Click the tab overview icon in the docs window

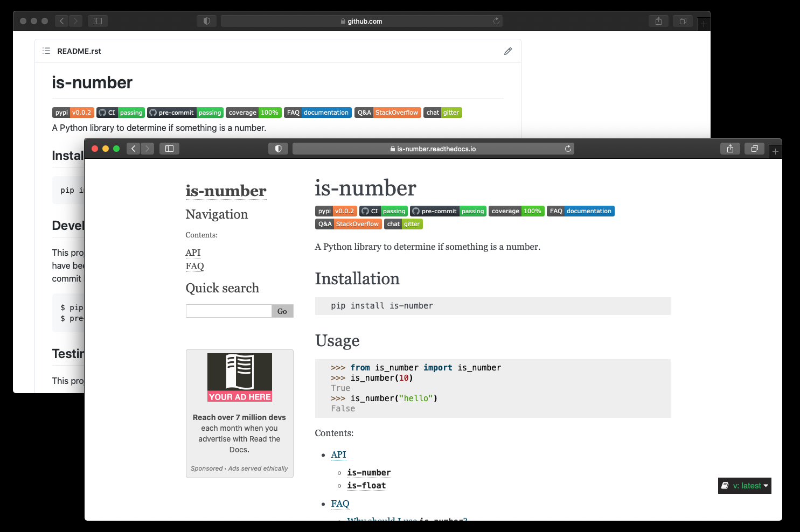[x=754, y=149]
